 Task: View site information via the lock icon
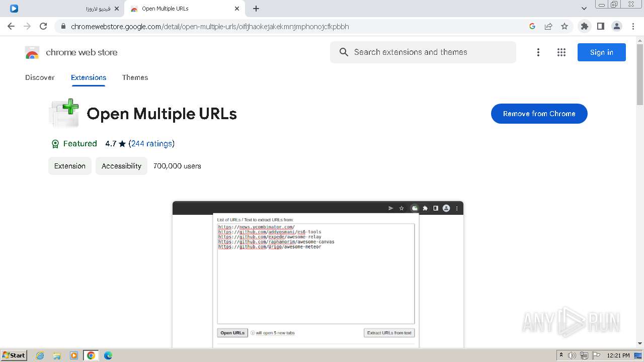(63, 27)
